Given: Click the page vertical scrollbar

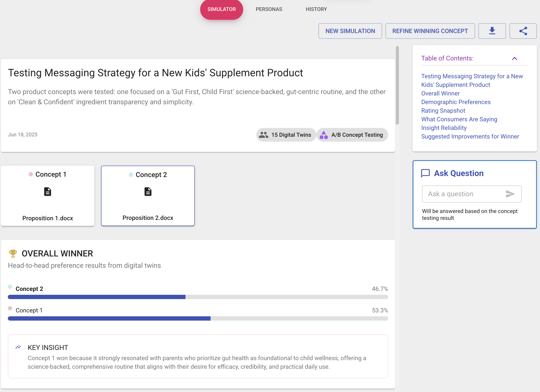Looking at the screenshot, I should pyautogui.click(x=397, y=85).
